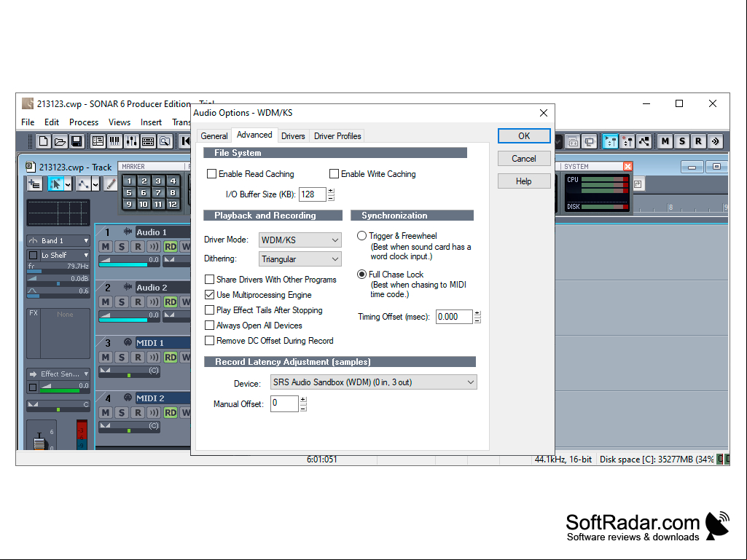Open the Effect Send dropdown
The height and width of the screenshot is (560, 747).
coord(58,374)
